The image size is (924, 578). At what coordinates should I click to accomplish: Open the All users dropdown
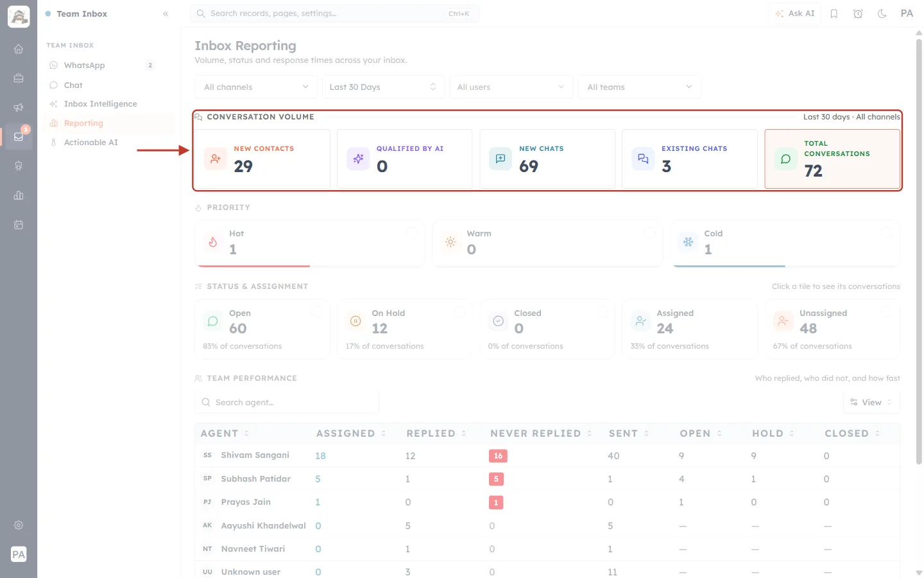(511, 87)
